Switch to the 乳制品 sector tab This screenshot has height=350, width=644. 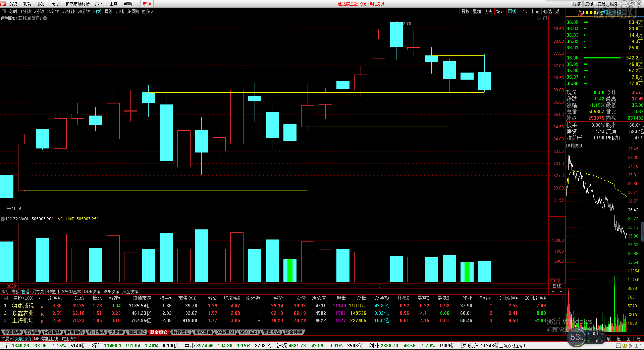click(32, 332)
